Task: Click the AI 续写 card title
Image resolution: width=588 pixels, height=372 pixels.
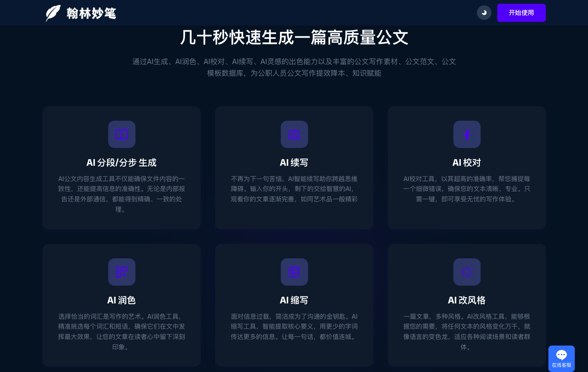Action: [294, 163]
